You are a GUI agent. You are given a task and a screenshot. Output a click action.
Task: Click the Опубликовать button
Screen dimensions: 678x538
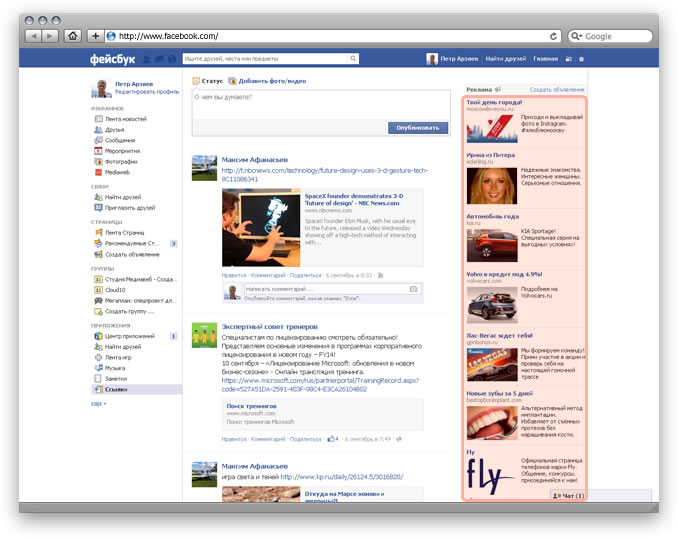tap(418, 128)
